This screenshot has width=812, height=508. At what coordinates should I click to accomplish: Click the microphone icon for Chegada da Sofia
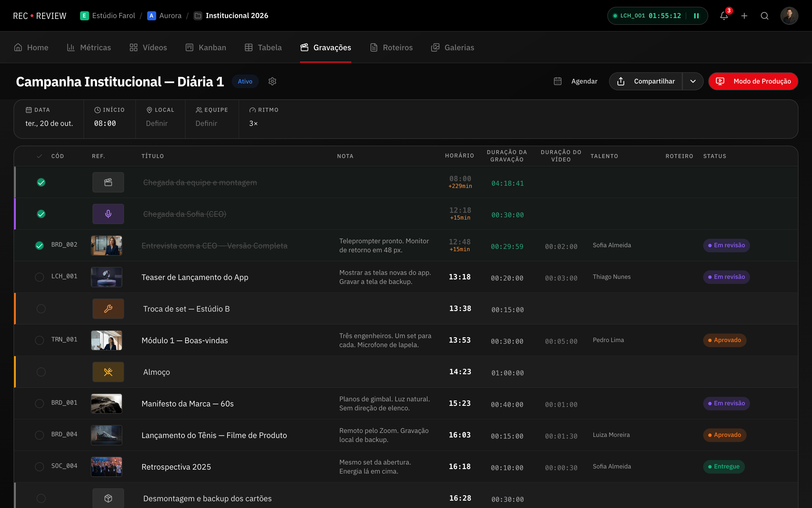tap(108, 214)
